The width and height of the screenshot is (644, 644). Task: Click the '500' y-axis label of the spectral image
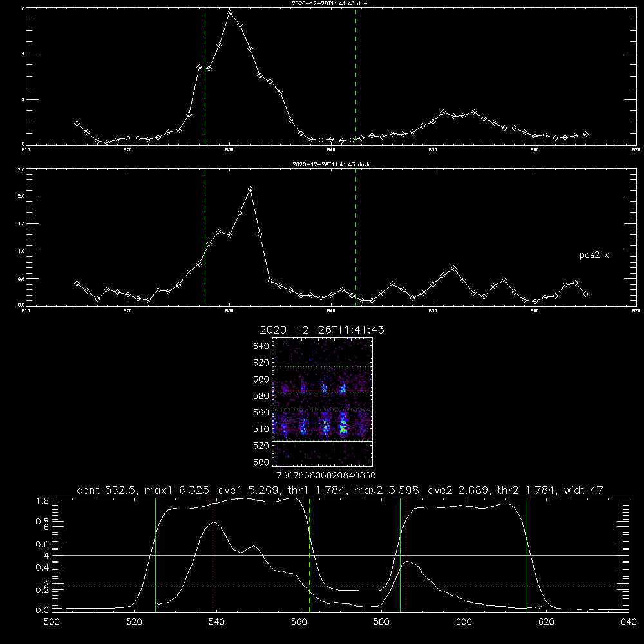point(261,462)
